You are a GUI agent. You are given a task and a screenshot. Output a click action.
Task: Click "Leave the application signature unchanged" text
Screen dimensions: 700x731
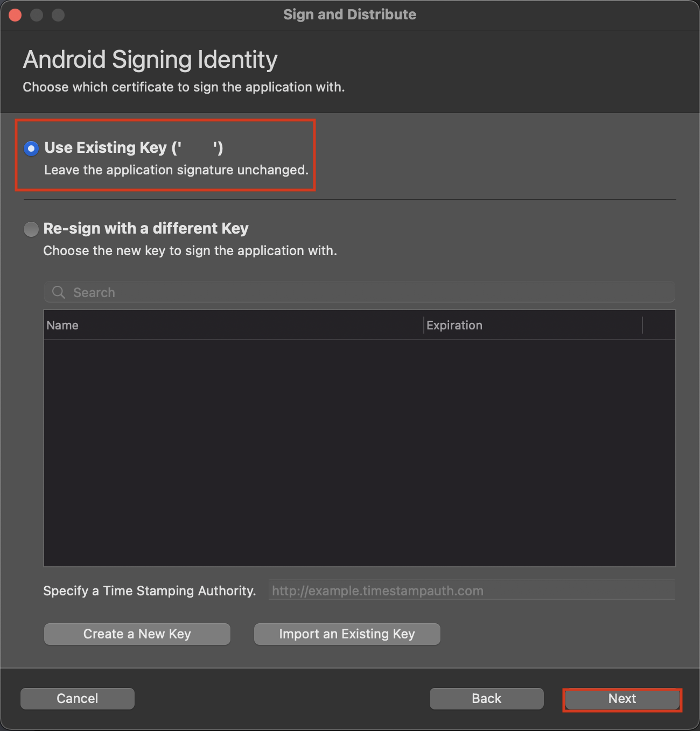coord(176,170)
